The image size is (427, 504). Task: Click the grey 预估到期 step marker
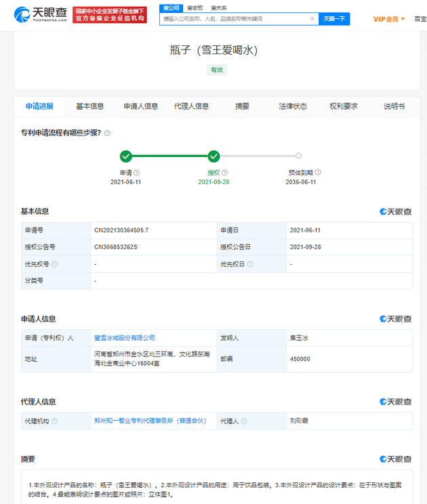298,156
